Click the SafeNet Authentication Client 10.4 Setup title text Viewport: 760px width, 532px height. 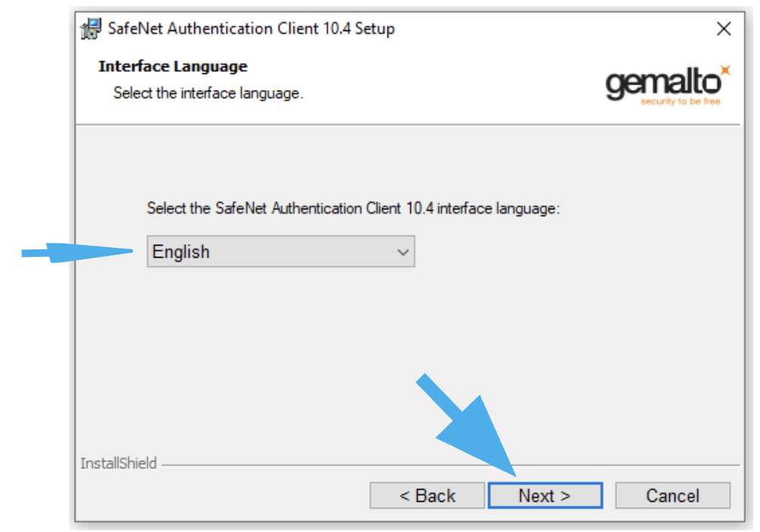pos(251,29)
